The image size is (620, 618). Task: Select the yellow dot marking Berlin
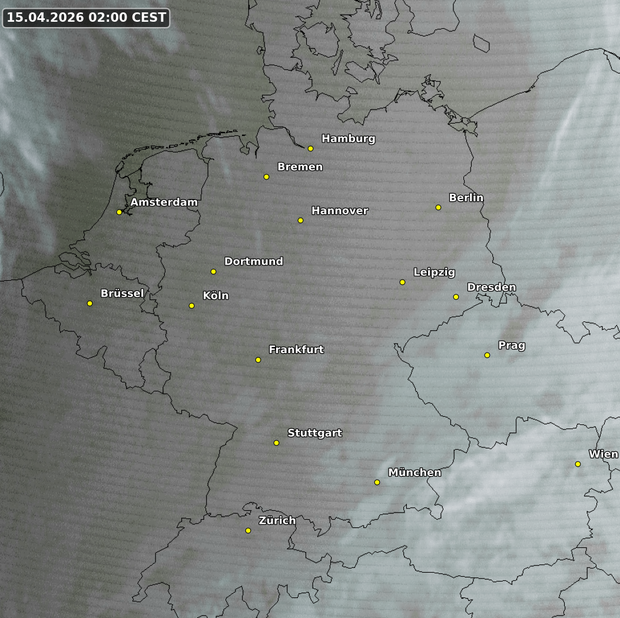click(x=438, y=208)
